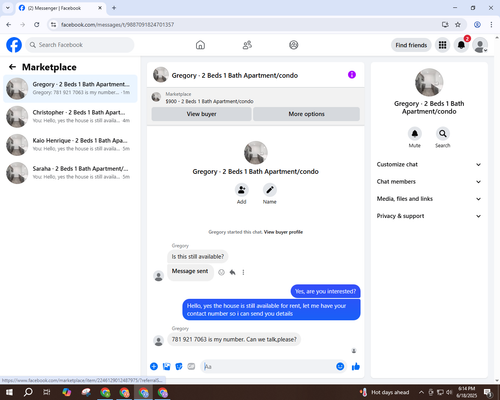500x400 pixels.
Task: React to the Message sent bubble
Action: [221, 272]
